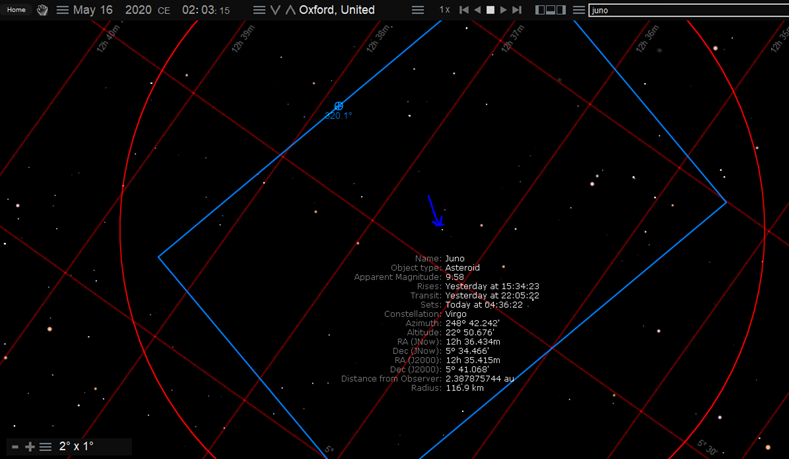Open the search options menu icon
This screenshot has height=459, width=789.
pyautogui.click(x=579, y=10)
